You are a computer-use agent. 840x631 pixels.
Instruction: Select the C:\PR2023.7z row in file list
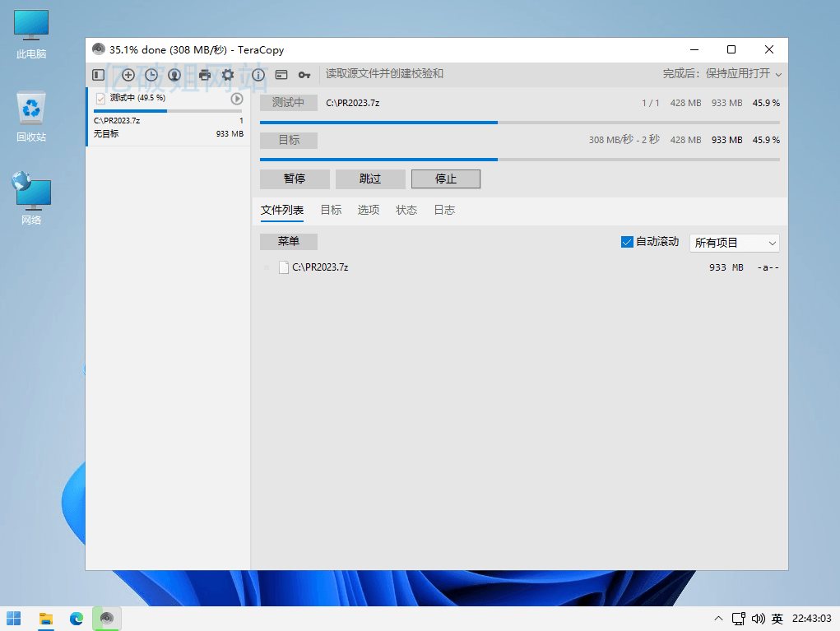pyautogui.click(x=520, y=267)
